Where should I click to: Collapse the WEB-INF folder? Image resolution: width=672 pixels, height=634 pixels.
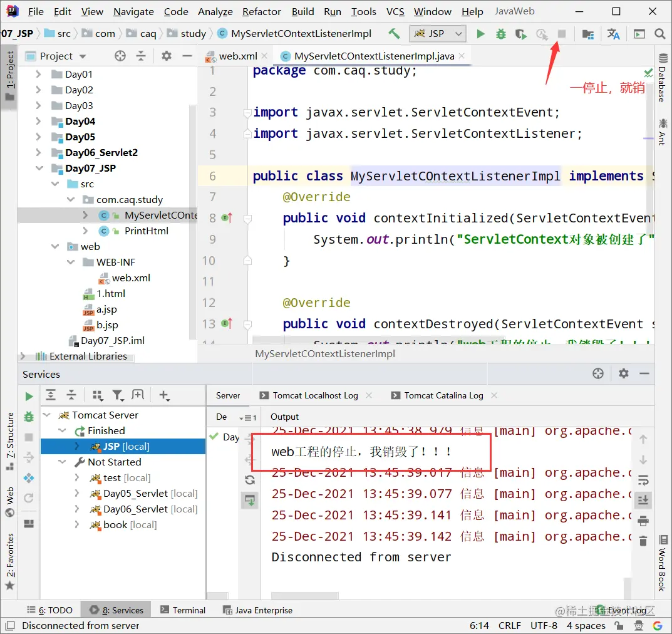click(x=71, y=262)
